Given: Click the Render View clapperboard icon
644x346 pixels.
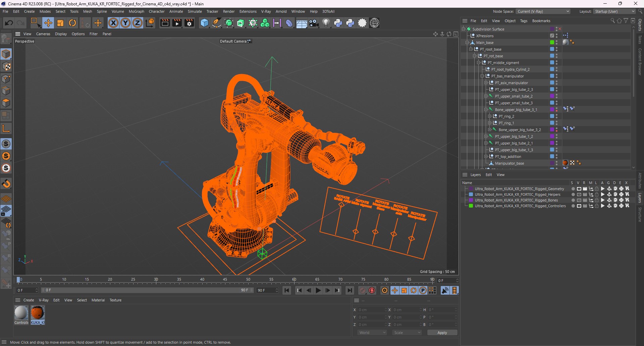Looking at the screenshot, I should [x=165, y=23].
